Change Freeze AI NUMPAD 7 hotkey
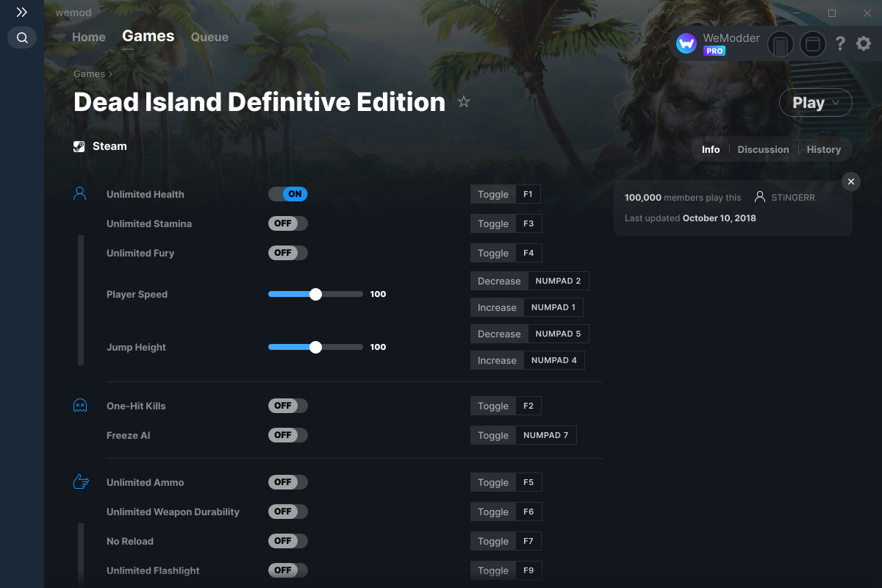This screenshot has width=882, height=588. click(546, 435)
